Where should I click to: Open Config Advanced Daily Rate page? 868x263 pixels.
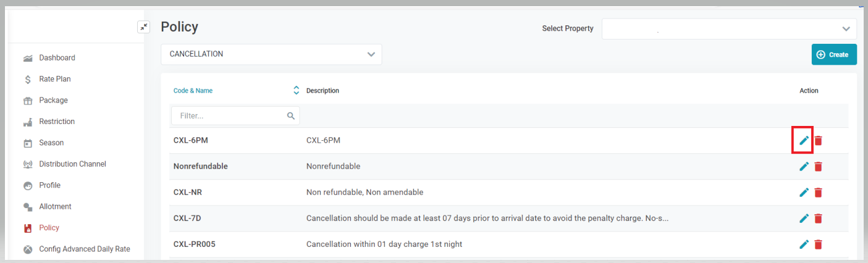tap(84, 249)
